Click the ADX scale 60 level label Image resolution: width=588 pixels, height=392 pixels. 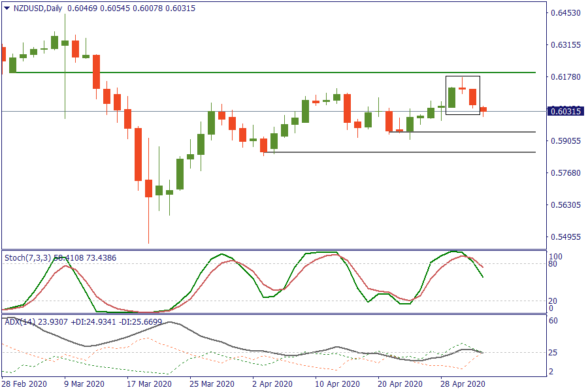pos(553,321)
